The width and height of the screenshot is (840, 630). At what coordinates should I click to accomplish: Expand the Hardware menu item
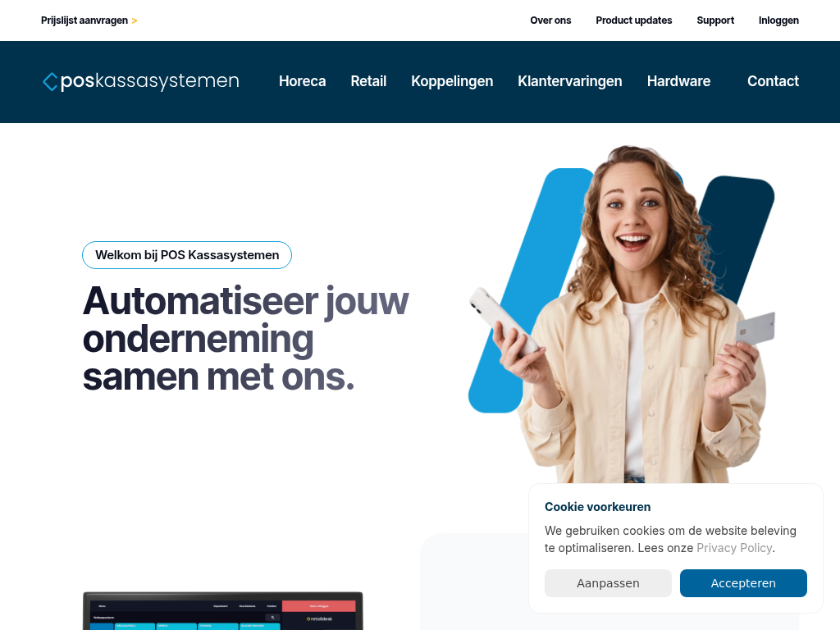pyautogui.click(x=678, y=81)
